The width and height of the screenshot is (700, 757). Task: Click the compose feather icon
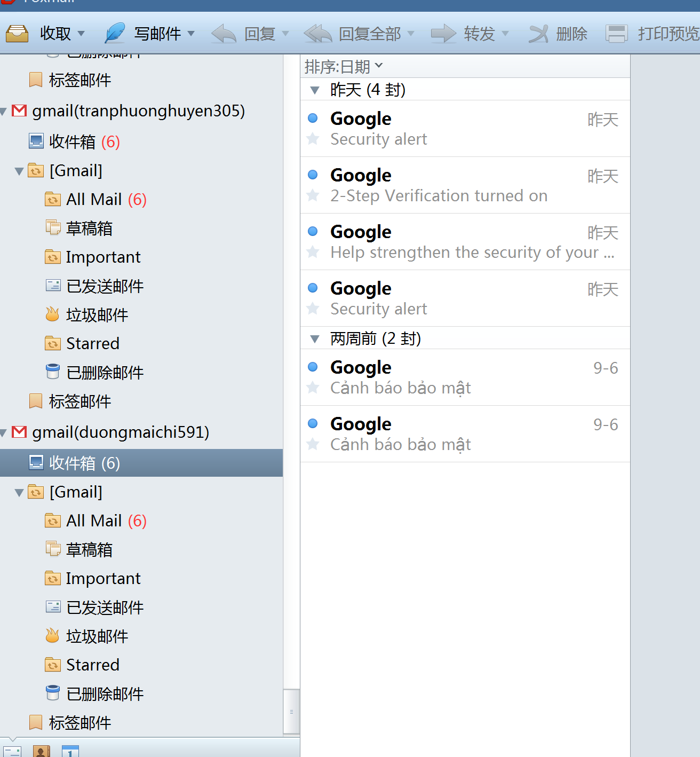(x=114, y=34)
